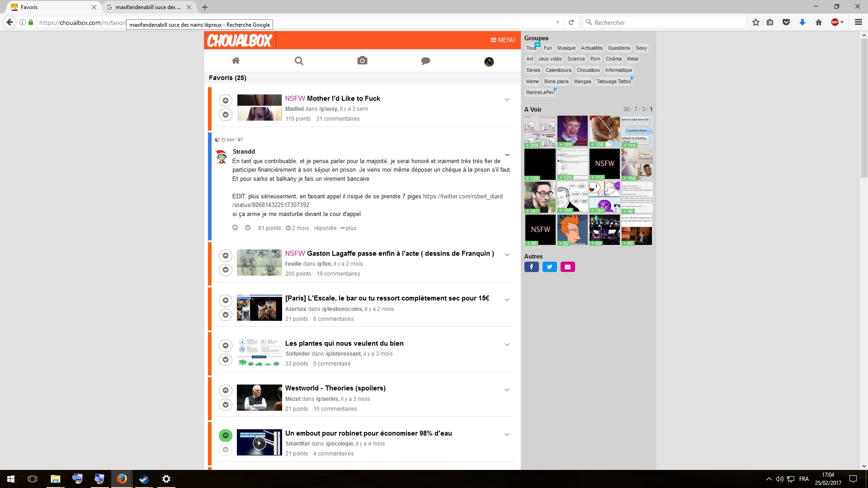Viewport: 868px width, 488px height.
Task: Expand options for 'Mother I'd Like to Fuck'
Action: click(507, 100)
